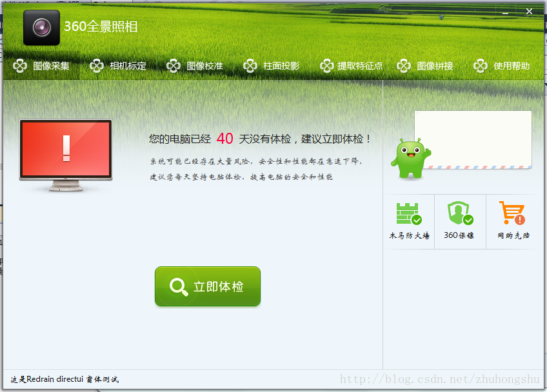The image size is (547, 392).
Task: Minimize the 360全景照相 window
Action: pyautogui.click(x=506, y=12)
